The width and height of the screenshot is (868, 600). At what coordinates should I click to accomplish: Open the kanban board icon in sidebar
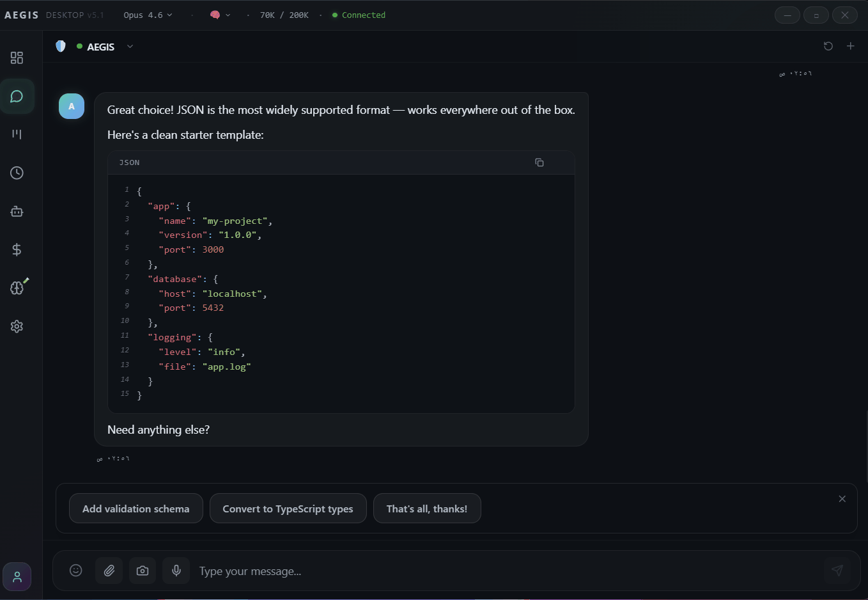point(17,134)
